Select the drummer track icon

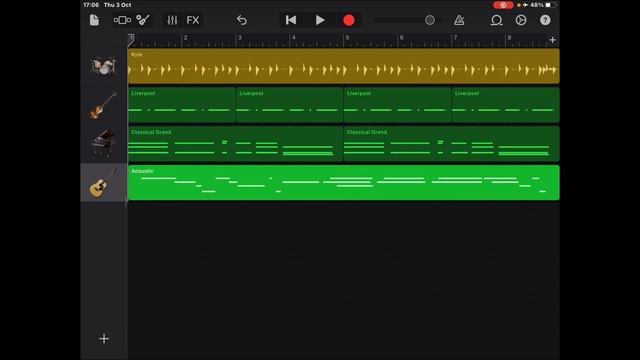coord(104,66)
